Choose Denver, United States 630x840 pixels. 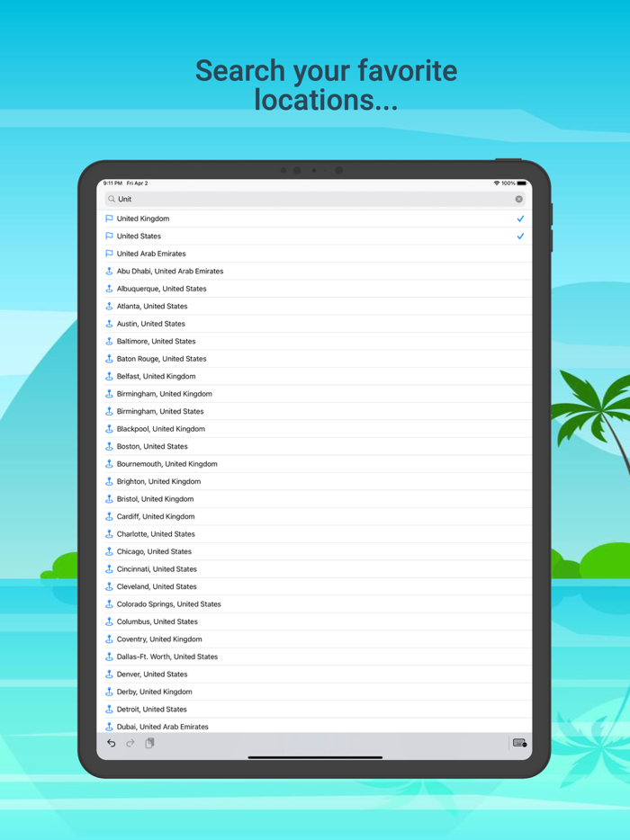[152, 674]
